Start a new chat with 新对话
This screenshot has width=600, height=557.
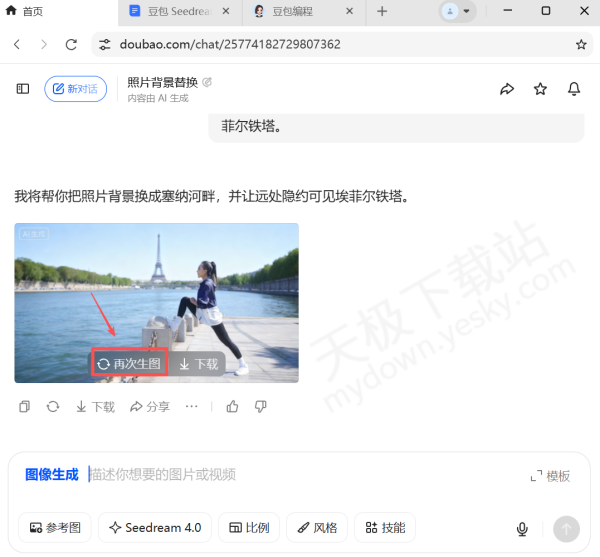75,89
